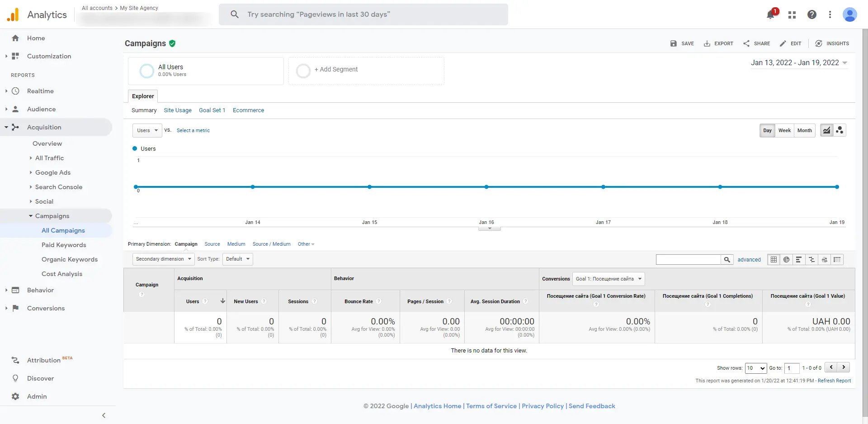Switch chart granularity to Week
Image resolution: width=868 pixels, height=424 pixels.
784,130
